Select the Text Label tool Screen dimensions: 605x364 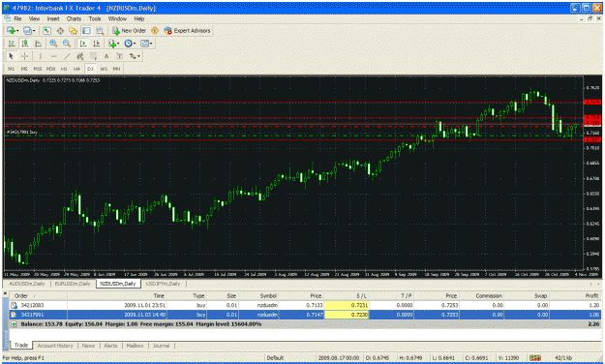[x=120, y=56]
